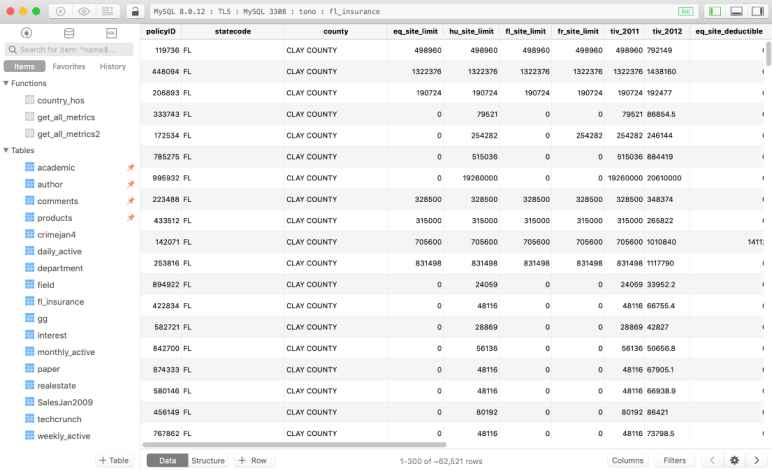Toggle the right detail pane

pos(757,11)
